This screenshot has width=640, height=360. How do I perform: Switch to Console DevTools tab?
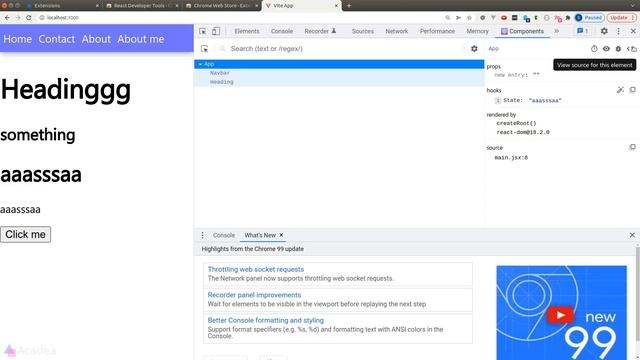pos(282,31)
